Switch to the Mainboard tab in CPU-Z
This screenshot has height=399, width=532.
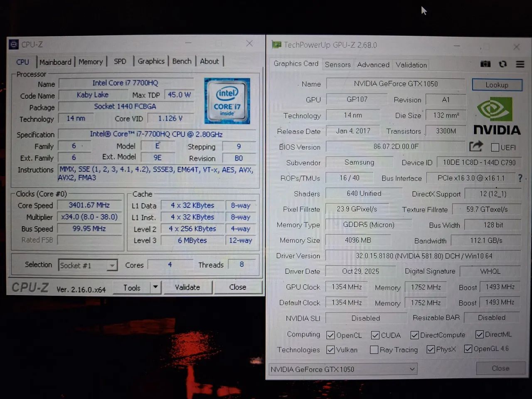point(55,62)
